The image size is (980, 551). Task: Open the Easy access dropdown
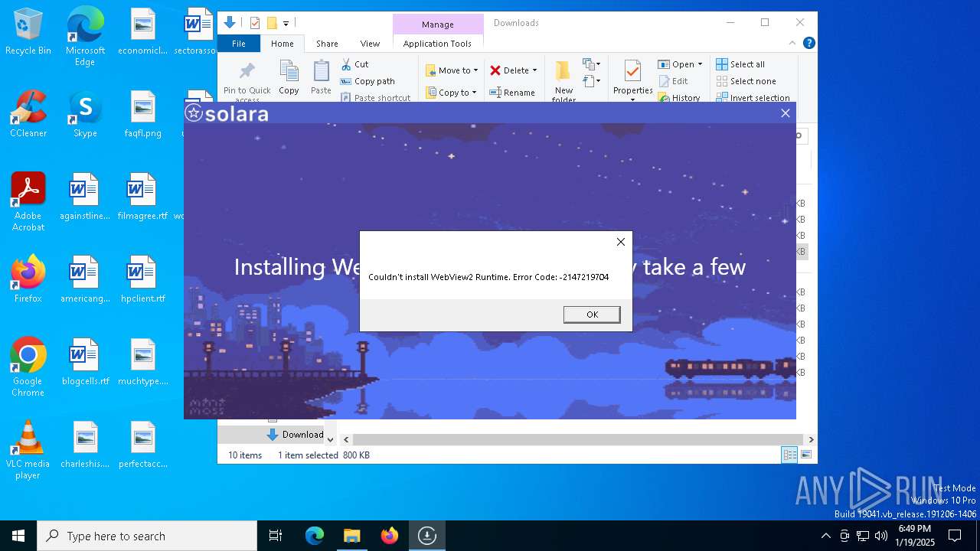[591, 80]
